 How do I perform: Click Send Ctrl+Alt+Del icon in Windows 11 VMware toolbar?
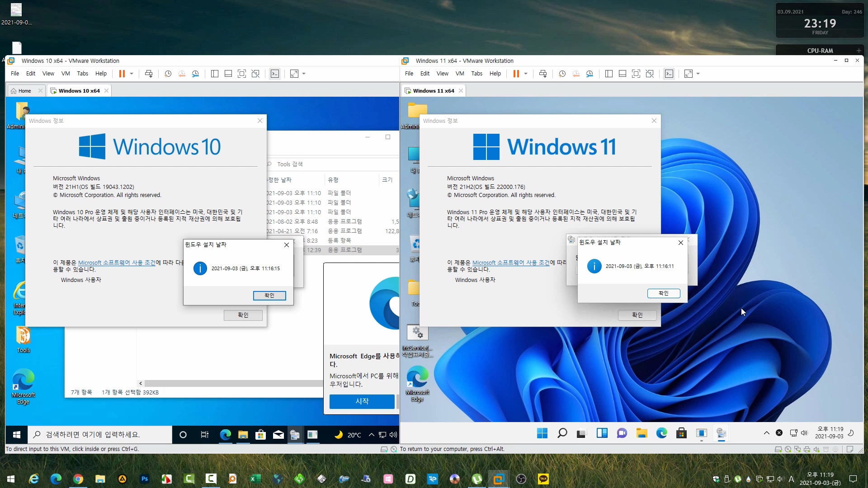543,74
